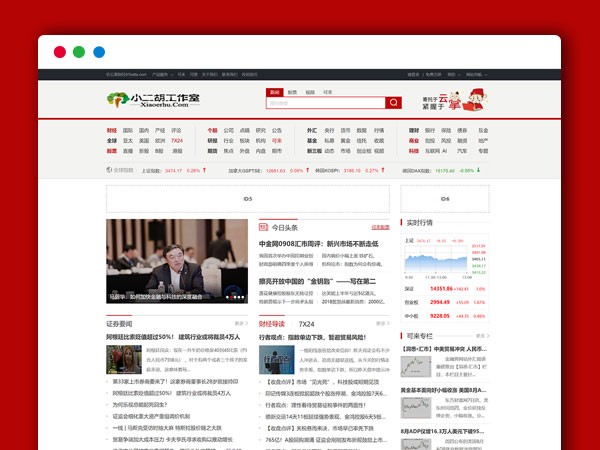Viewport: 600px width, 450px height.
Task: Select the 新闻 search type tab
Action: point(274,91)
